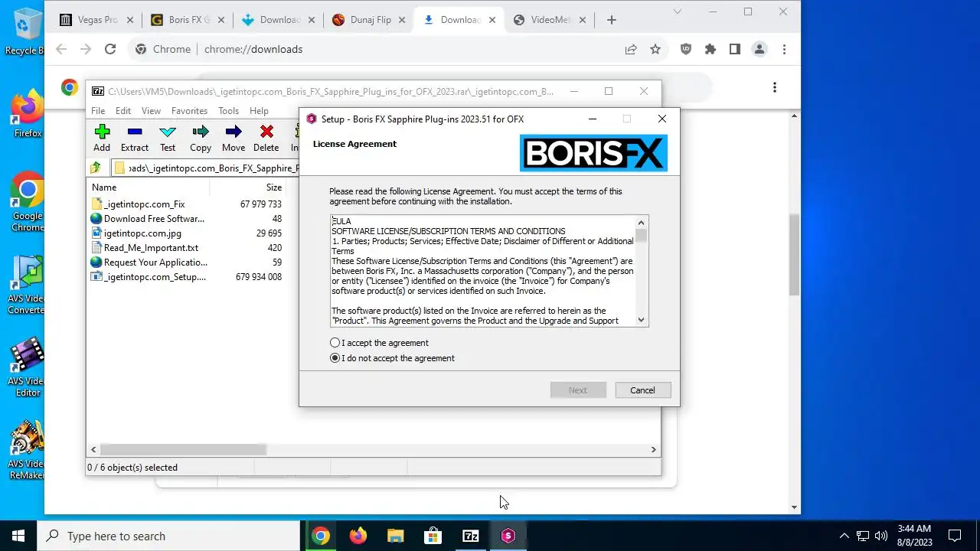
Task: Bookmark this page with the star icon
Action: point(655,49)
